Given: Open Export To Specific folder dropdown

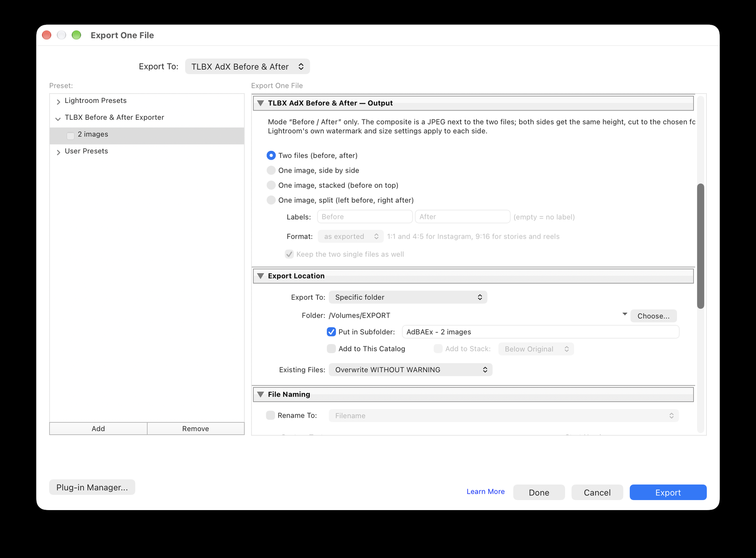Looking at the screenshot, I should tap(408, 297).
